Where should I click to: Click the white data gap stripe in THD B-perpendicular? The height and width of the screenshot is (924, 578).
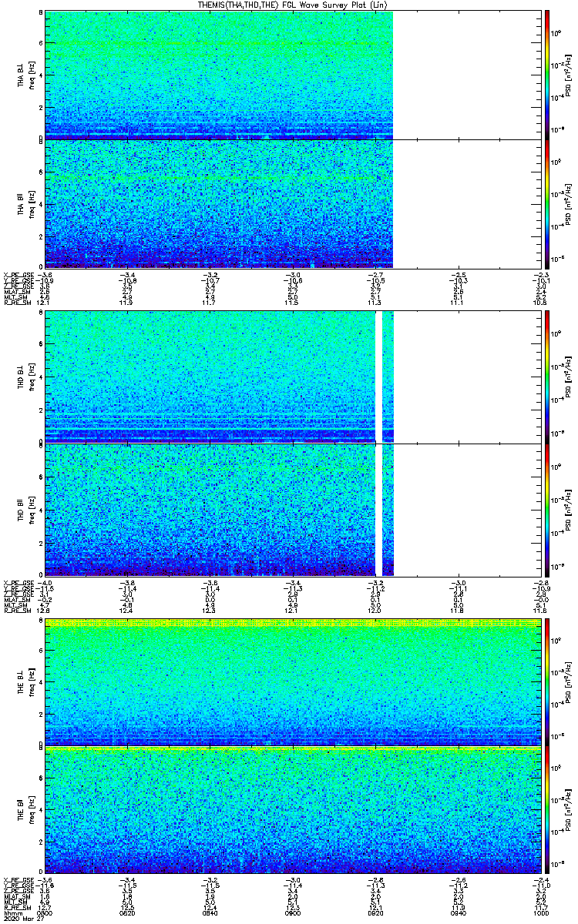(x=378, y=377)
